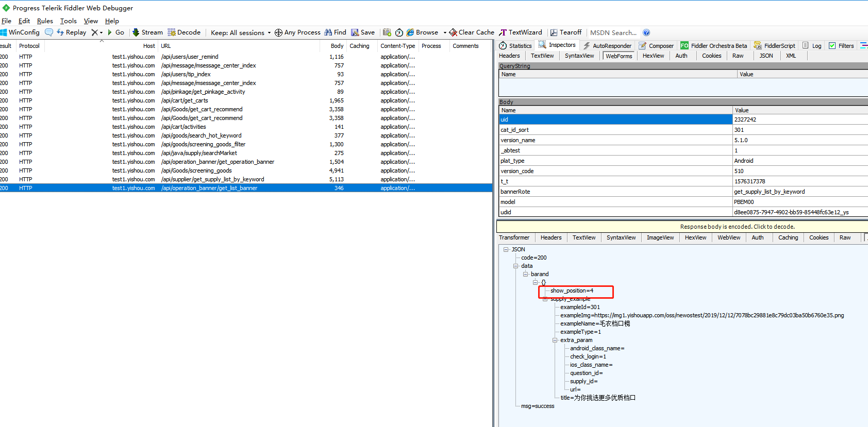Screen dimensions: 868x427
Task: Launch Browse with IE icon
Action: [422, 32]
